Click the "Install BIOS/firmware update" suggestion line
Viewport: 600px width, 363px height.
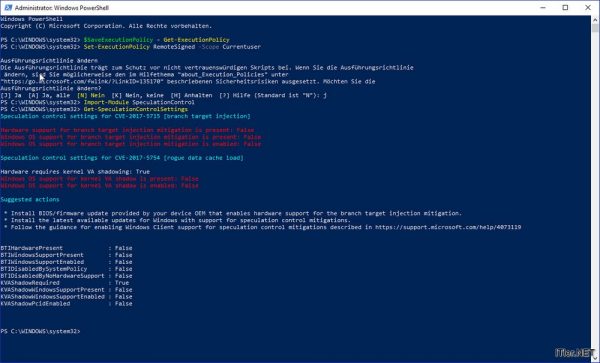pos(233,213)
